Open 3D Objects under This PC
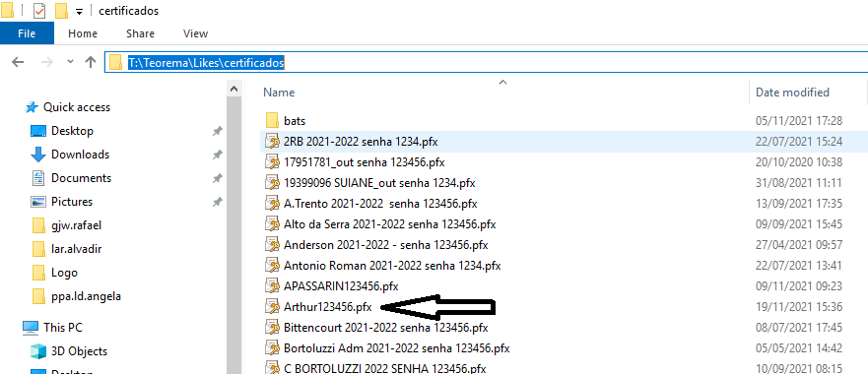The width and height of the screenshot is (868, 374). pyautogui.click(x=79, y=351)
